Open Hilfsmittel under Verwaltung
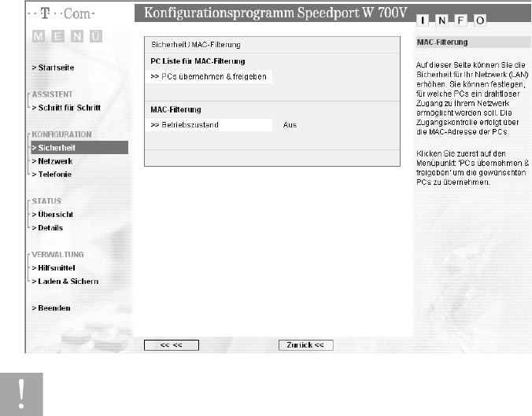Viewport: 532px width, 416px height. pyautogui.click(x=54, y=268)
